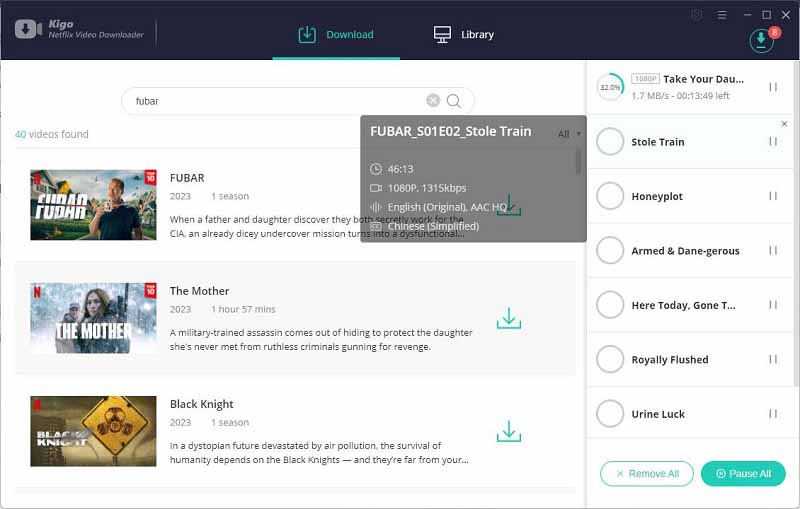Click the FUBAR_S01E02_Stole Train tooltip title
This screenshot has height=509, width=800.
[451, 132]
